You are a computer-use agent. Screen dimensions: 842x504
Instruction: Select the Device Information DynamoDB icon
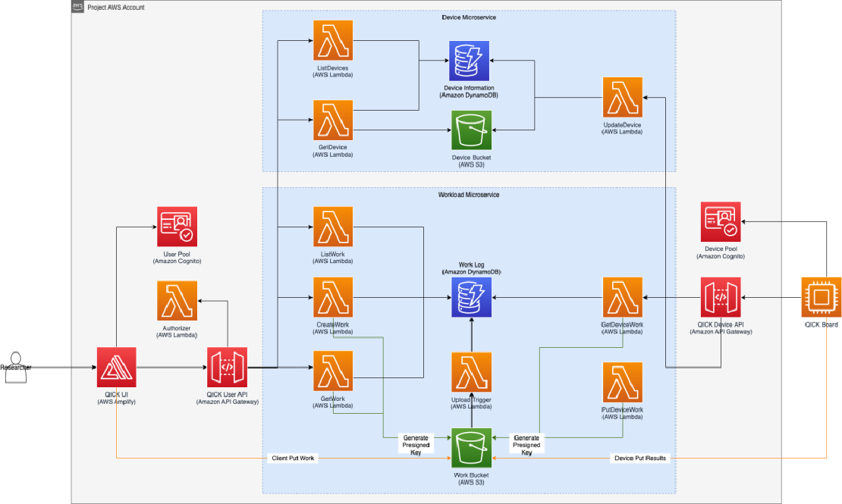[x=469, y=61]
